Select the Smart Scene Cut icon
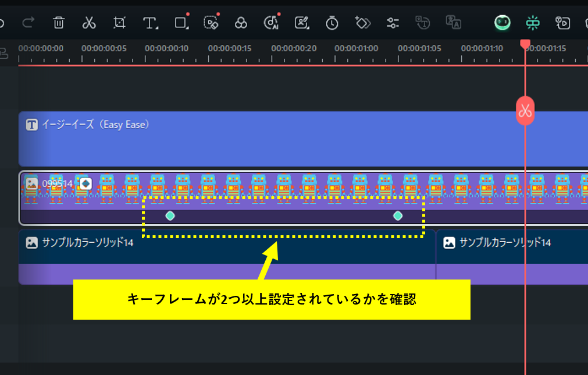 (533, 23)
